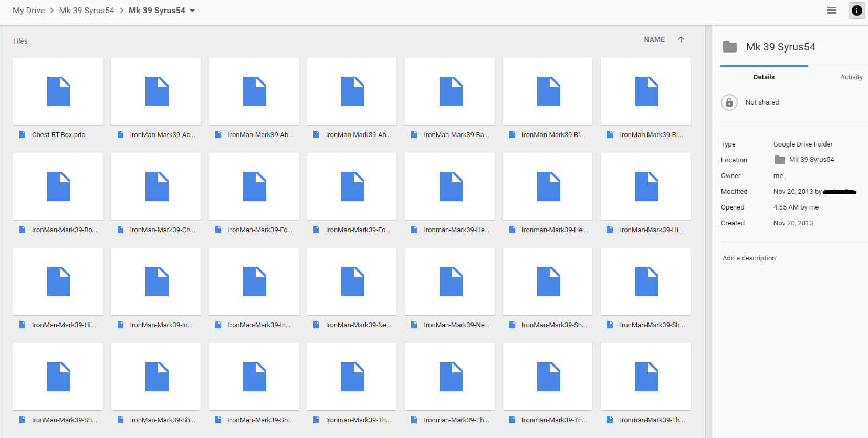Viewport: 868px width, 438px height.
Task: Click the Owner value me
Action: (778, 176)
